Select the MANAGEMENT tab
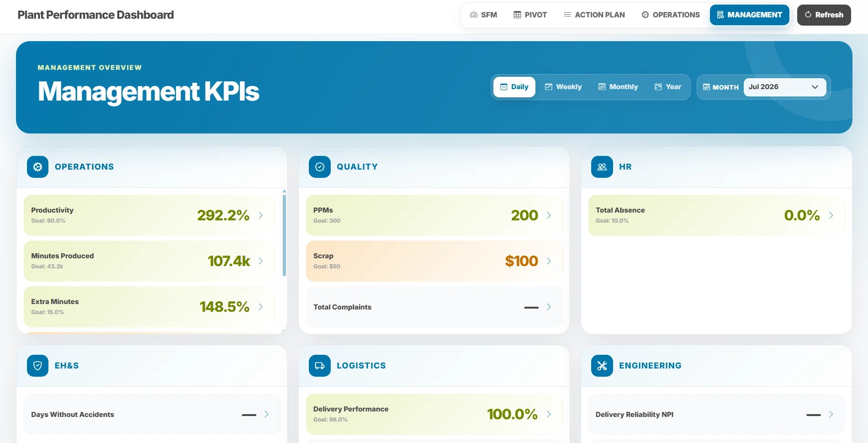 750,15
